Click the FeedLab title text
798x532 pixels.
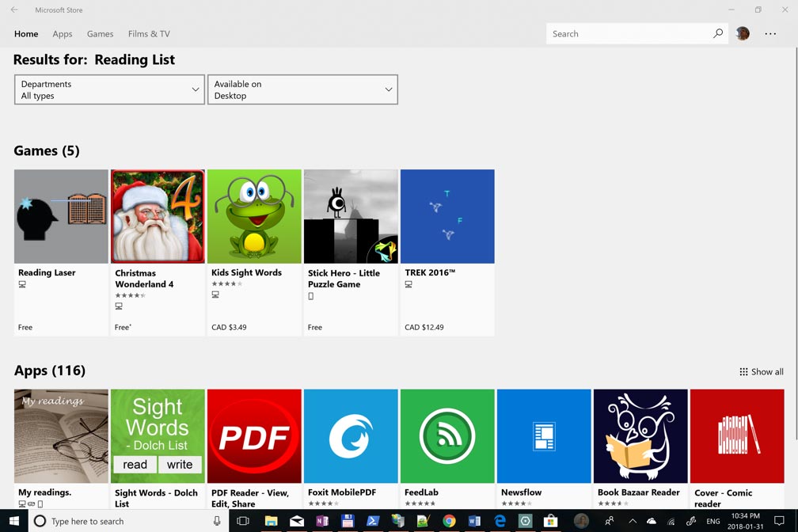coord(421,492)
